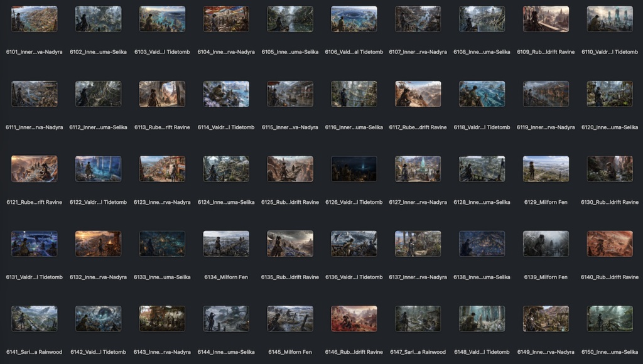
Task: Select the thumbnail of file 6107
Action: (418, 19)
